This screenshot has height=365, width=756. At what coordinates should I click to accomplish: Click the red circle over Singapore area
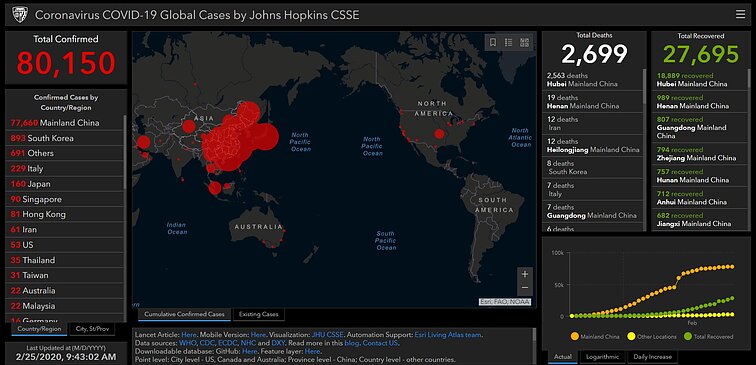215,188
